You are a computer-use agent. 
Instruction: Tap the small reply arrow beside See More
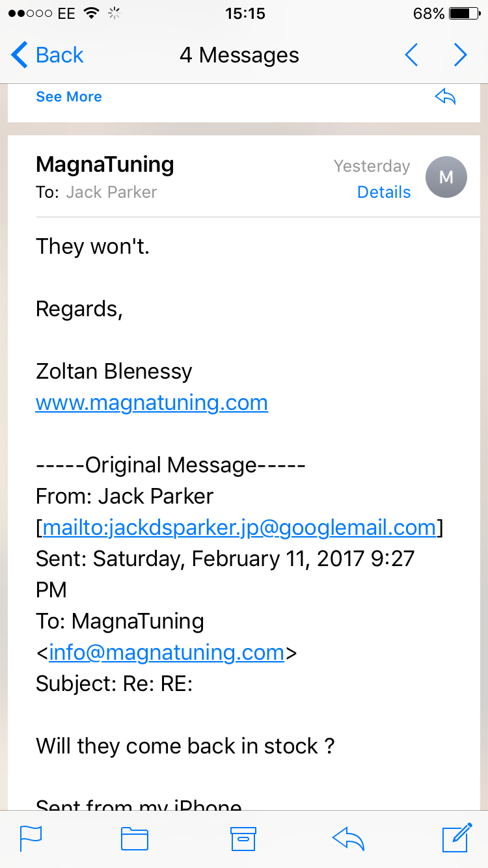coord(445,97)
